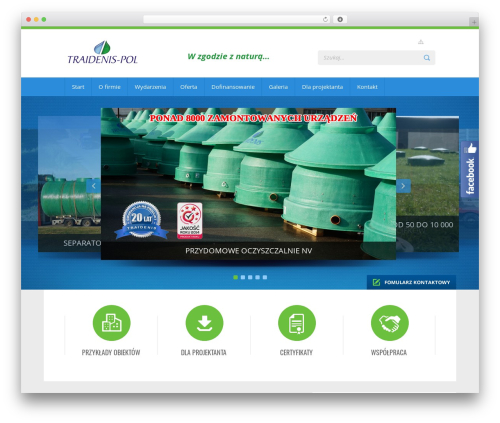Click the small sitemap icon above the search box

coord(421,42)
